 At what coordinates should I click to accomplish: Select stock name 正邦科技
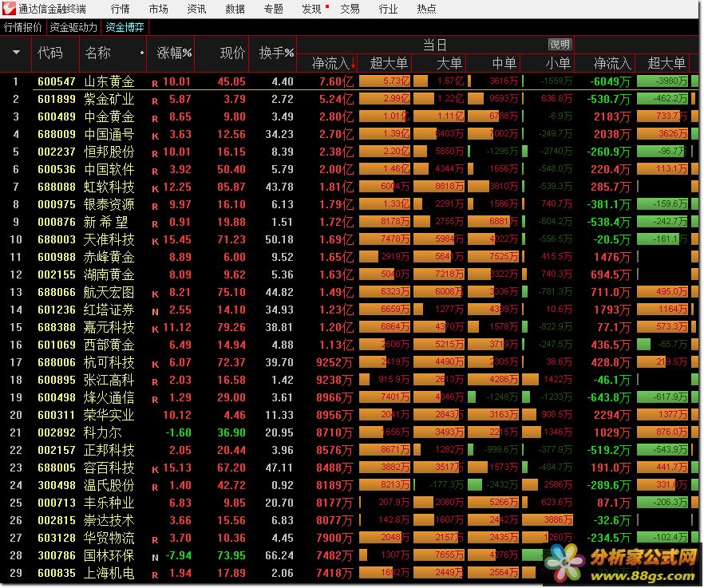pyautogui.click(x=109, y=450)
